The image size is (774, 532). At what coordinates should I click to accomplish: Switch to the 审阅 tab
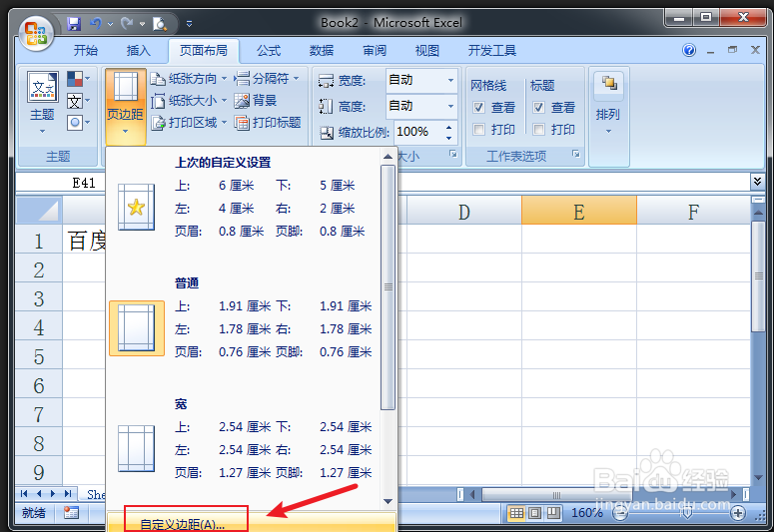click(x=375, y=50)
